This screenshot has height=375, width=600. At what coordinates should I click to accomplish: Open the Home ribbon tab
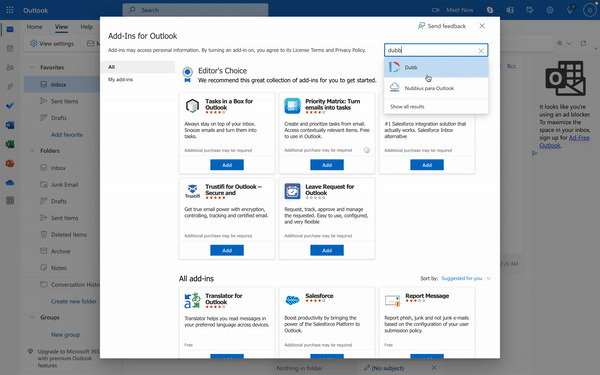[x=34, y=27]
